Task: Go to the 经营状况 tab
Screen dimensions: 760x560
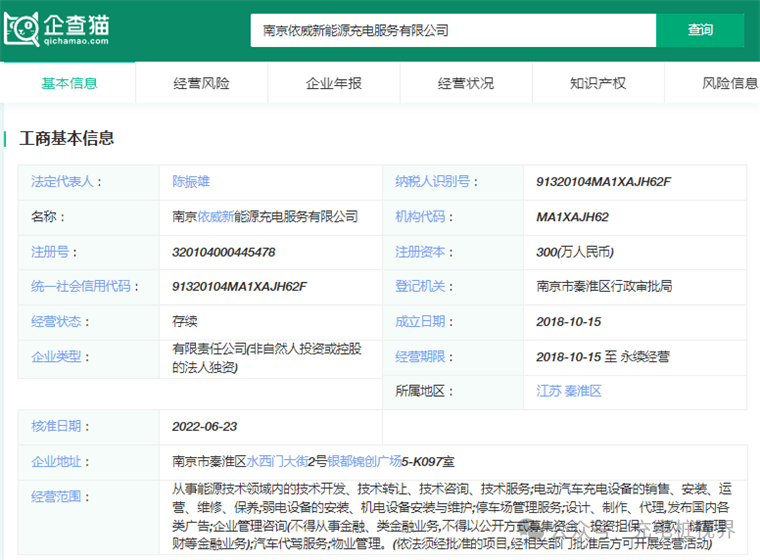Action: coord(466,83)
